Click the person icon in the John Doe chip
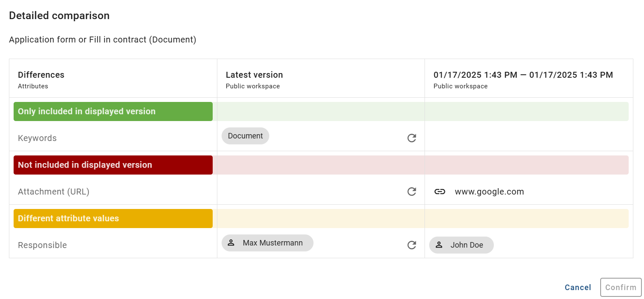The height and width of the screenshot is (299, 644). pyautogui.click(x=439, y=245)
